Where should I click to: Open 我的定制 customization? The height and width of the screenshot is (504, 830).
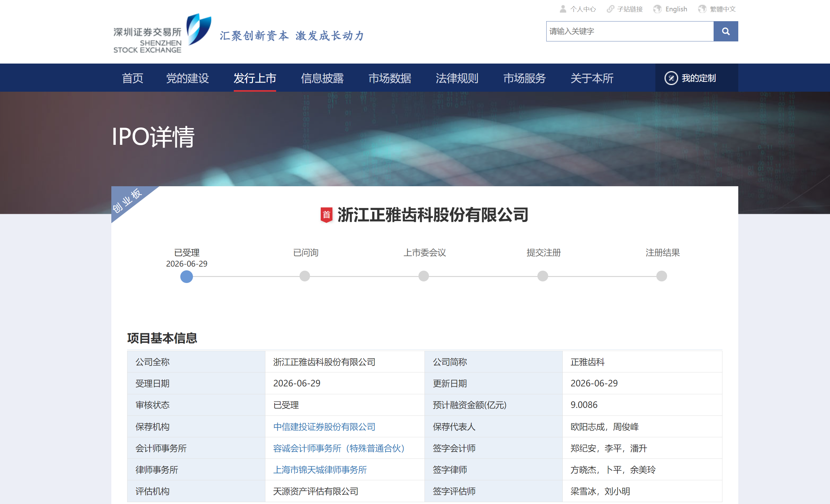coord(696,78)
